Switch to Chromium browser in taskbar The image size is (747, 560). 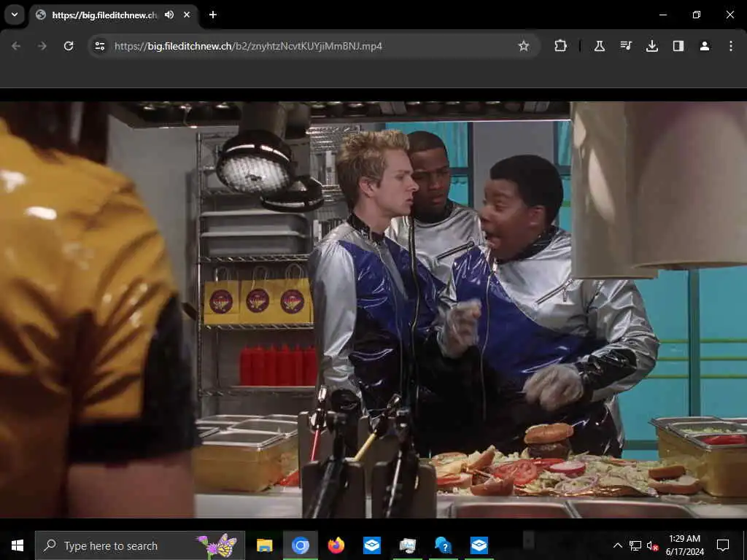(x=300, y=545)
